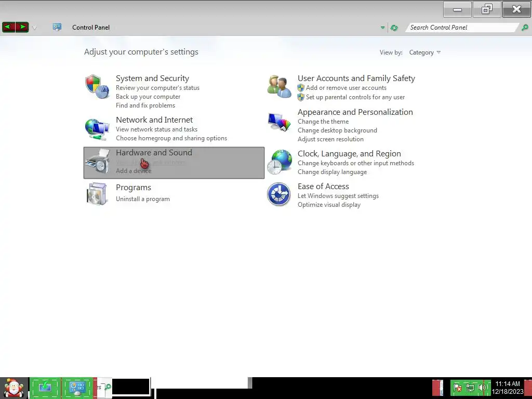Click the taskbar clock showing 11:14 AM
The height and width of the screenshot is (399, 532).
[x=508, y=388]
